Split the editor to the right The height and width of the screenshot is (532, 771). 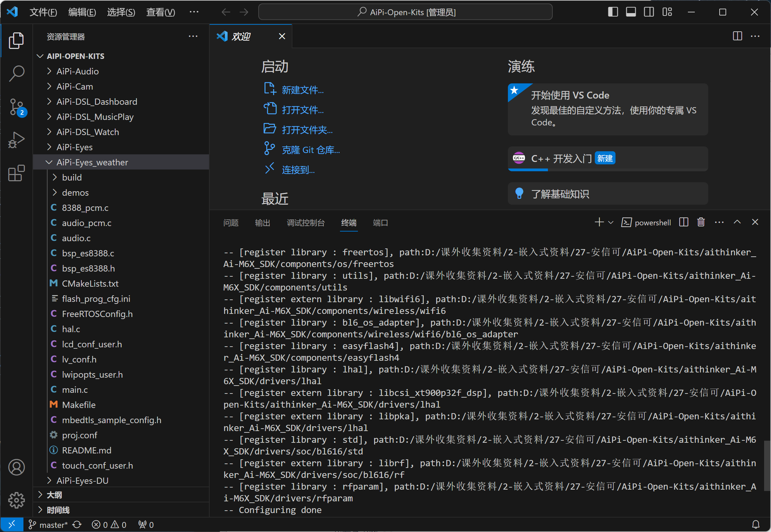(x=738, y=36)
